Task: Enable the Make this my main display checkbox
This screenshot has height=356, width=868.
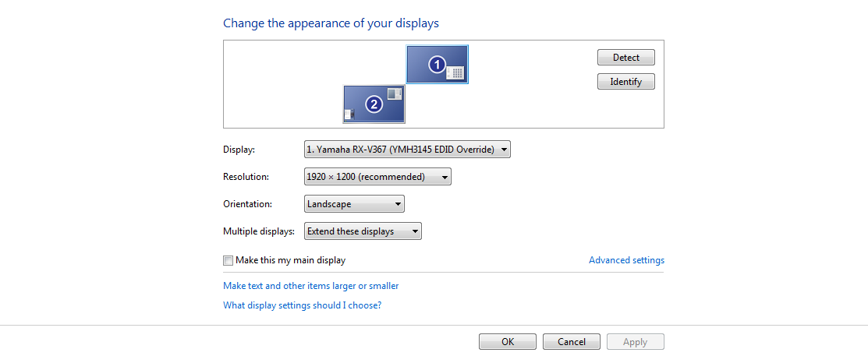Action: tap(228, 260)
